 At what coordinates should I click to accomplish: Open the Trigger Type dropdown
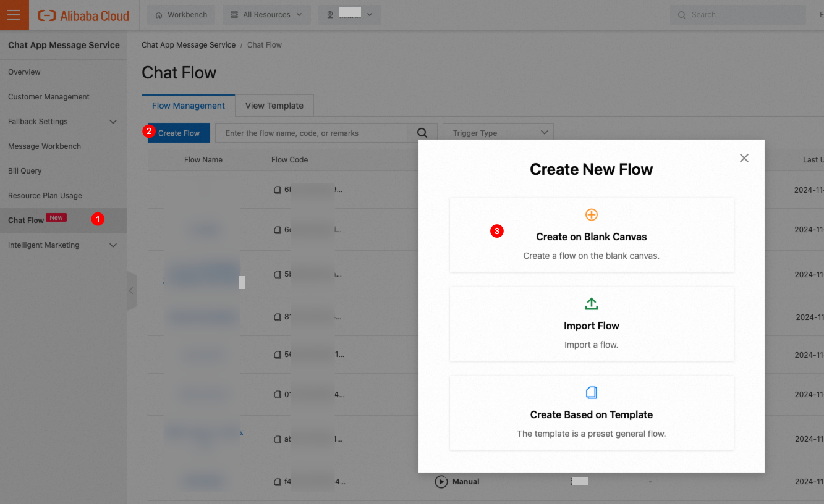498,133
